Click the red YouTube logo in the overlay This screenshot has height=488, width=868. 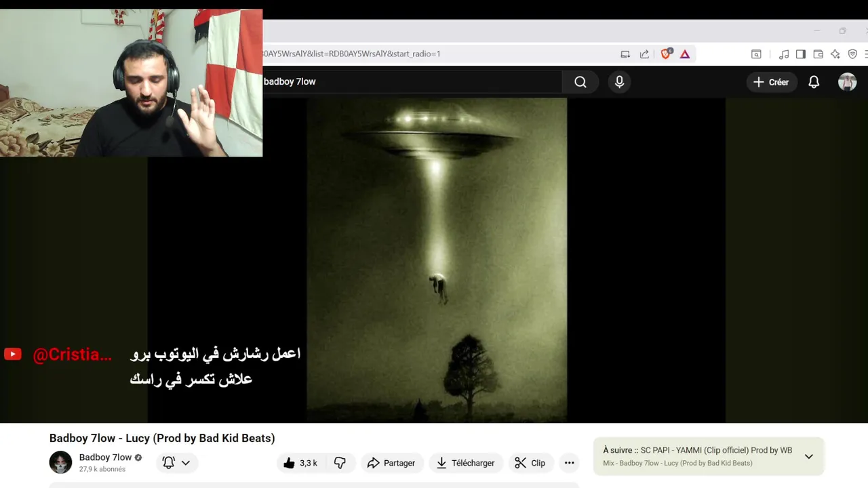tap(13, 354)
